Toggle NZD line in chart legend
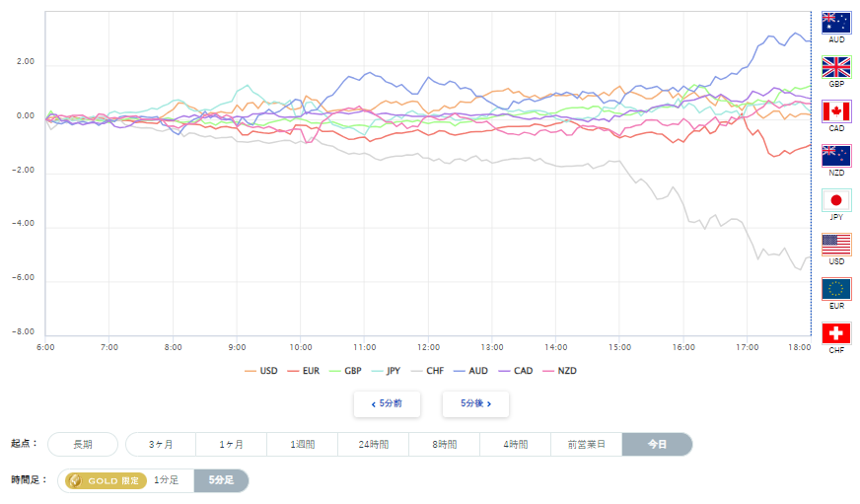 [559, 371]
